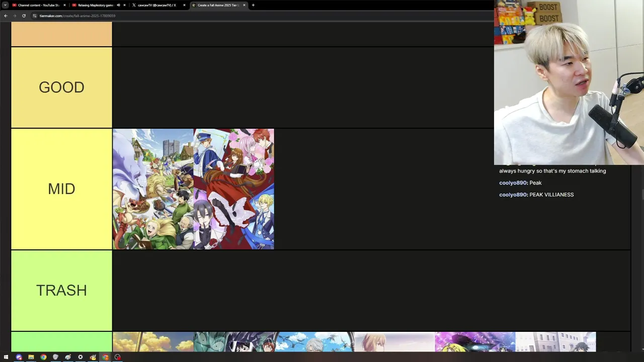Select the yellow clouds anime thumbnail in bottom row

click(x=153, y=342)
